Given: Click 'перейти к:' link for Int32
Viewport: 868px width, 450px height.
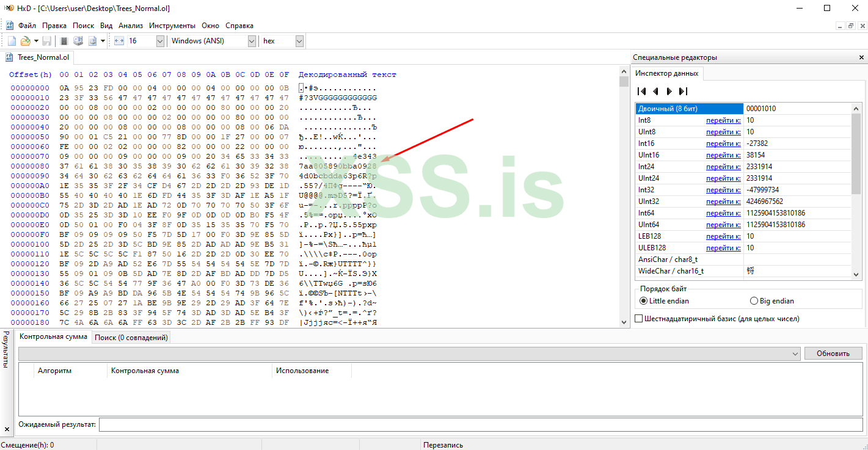Looking at the screenshot, I should pos(723,190).
